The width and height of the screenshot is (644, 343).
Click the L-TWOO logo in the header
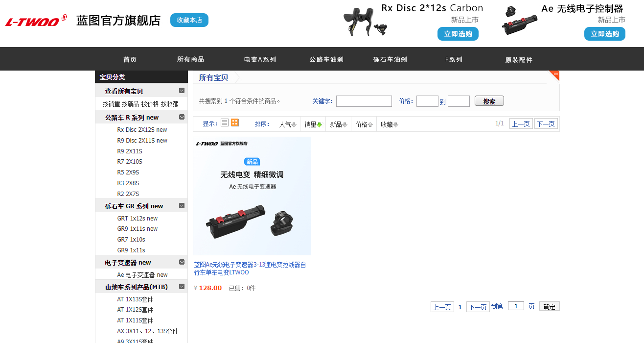pyautogui.click(x=34, y=20)
